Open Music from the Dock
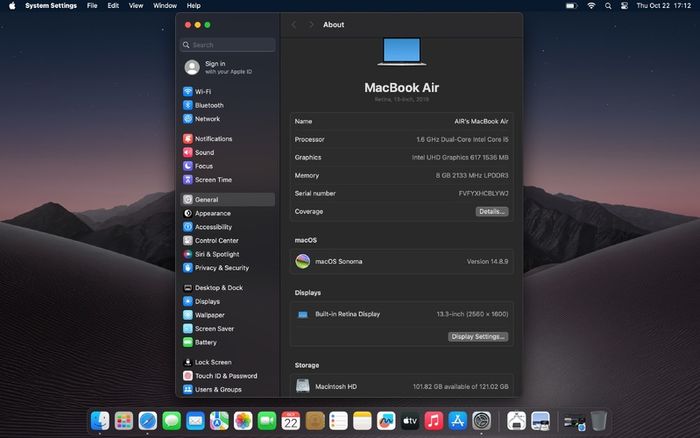The image size is (700, 438). [x=433, y=421]
